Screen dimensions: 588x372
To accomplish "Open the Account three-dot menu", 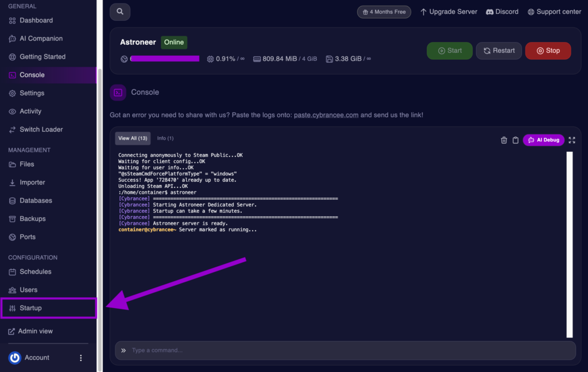I will [x=80, y=358].
